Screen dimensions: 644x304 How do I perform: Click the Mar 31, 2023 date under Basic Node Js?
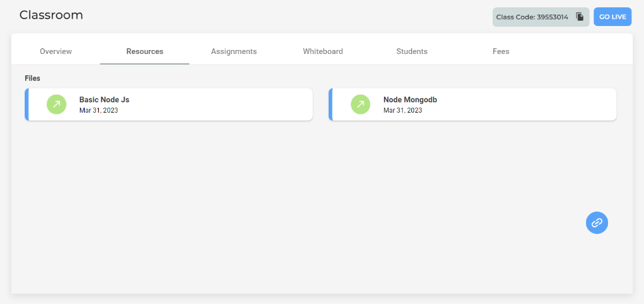[99, 110]
